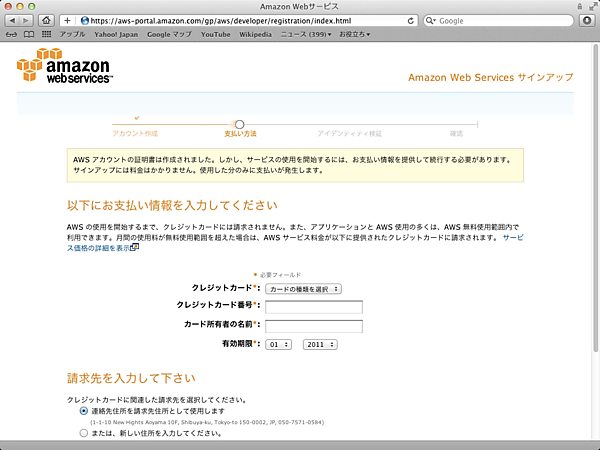Click the add bookmark plus button

68,20
